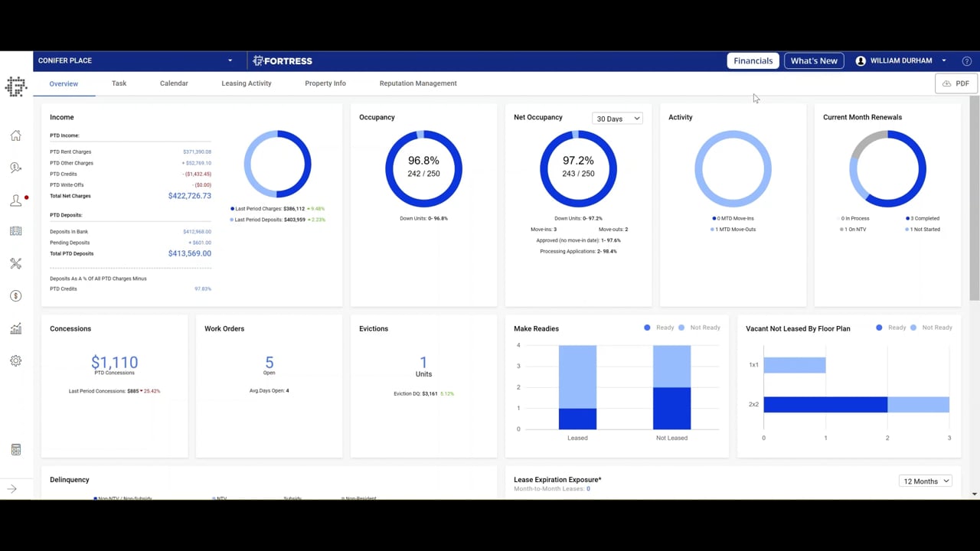Click the 1 Units Evictions count
980x551 pixels.
423,362
